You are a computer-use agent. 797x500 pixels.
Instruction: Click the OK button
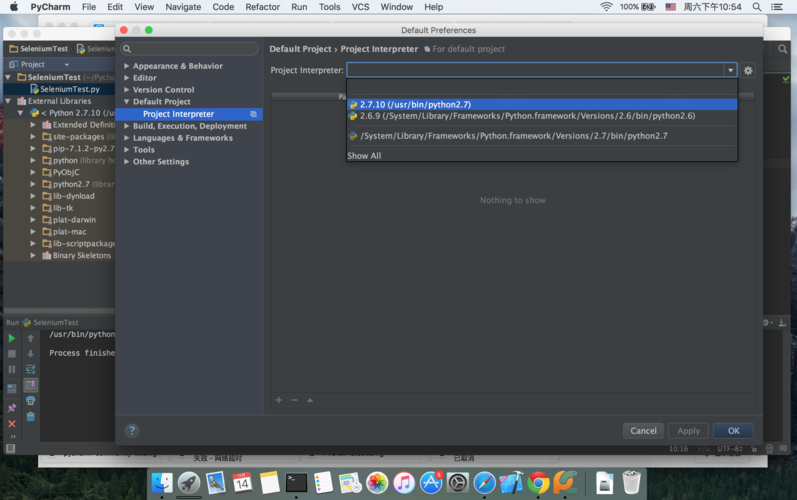click(x=733, y=431)
